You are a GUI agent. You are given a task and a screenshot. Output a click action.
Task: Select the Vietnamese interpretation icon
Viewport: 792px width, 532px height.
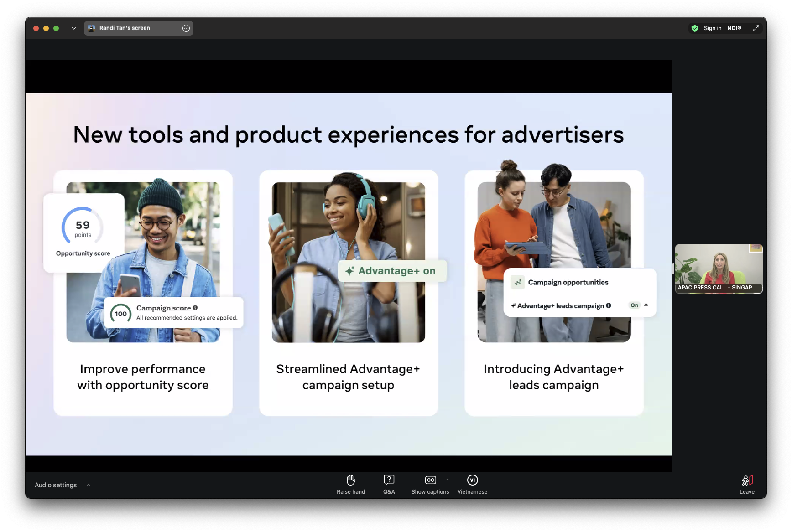[472, 480]
